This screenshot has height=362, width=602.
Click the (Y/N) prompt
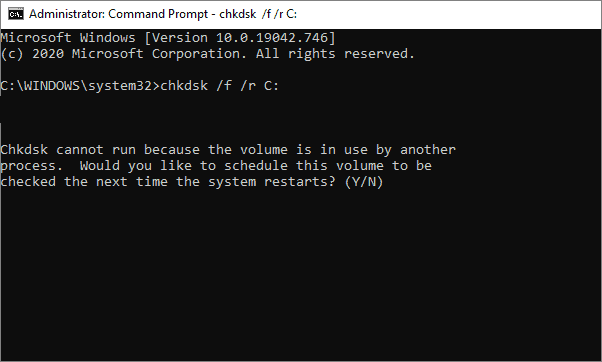pos(364,182)
